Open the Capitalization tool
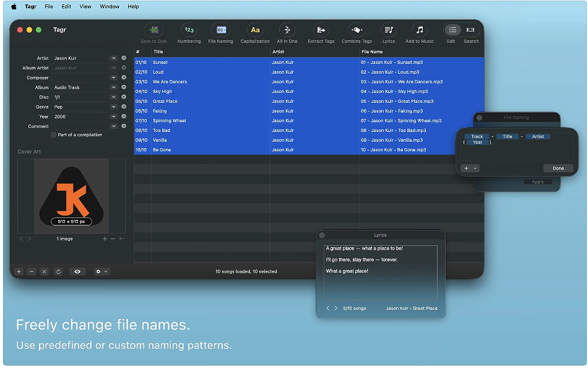 [x=255, y=30]
